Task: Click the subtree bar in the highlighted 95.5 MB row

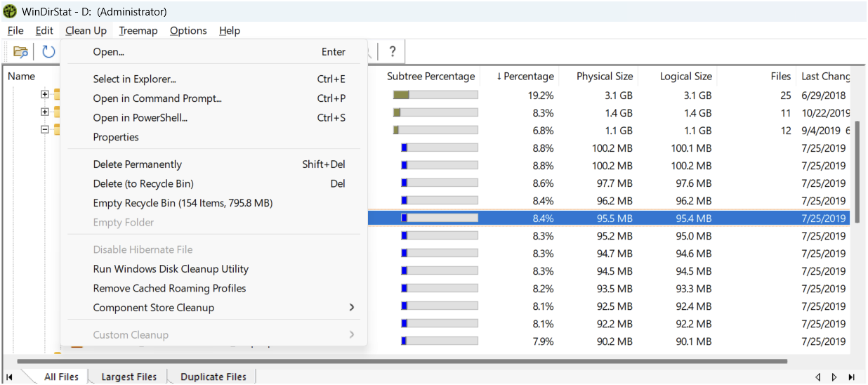Action: tap(439, 218)
